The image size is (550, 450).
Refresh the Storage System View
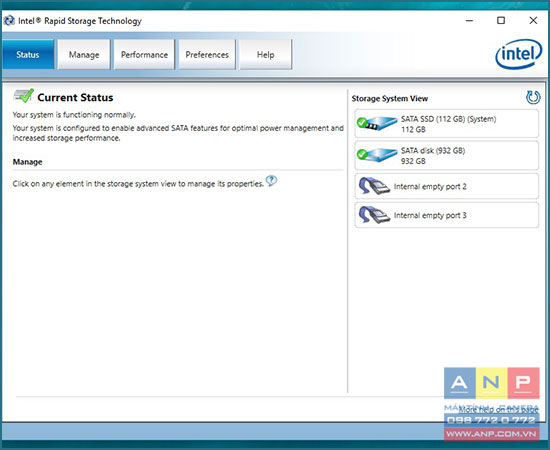[533, 97]
